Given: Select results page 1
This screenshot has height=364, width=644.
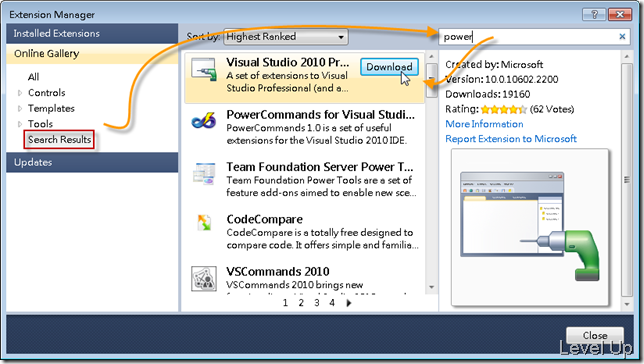Looking at the screenshot, I should coord(285,303).
